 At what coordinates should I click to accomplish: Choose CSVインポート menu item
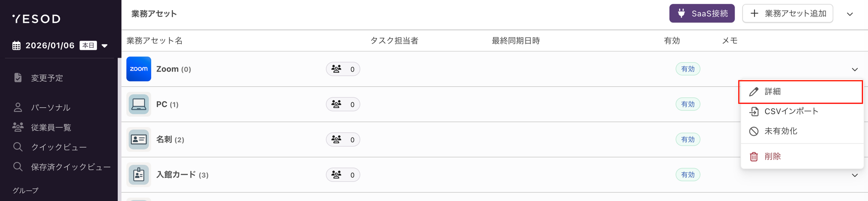point(791,111)
